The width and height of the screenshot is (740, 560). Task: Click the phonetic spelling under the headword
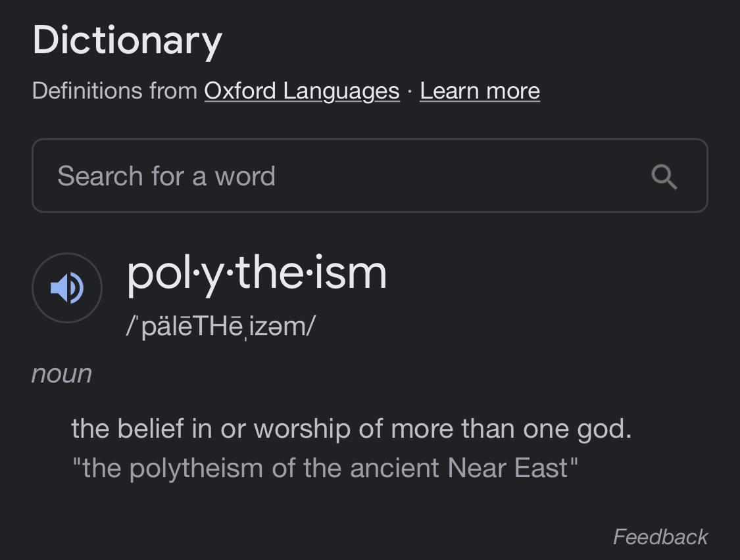point(221,326)
